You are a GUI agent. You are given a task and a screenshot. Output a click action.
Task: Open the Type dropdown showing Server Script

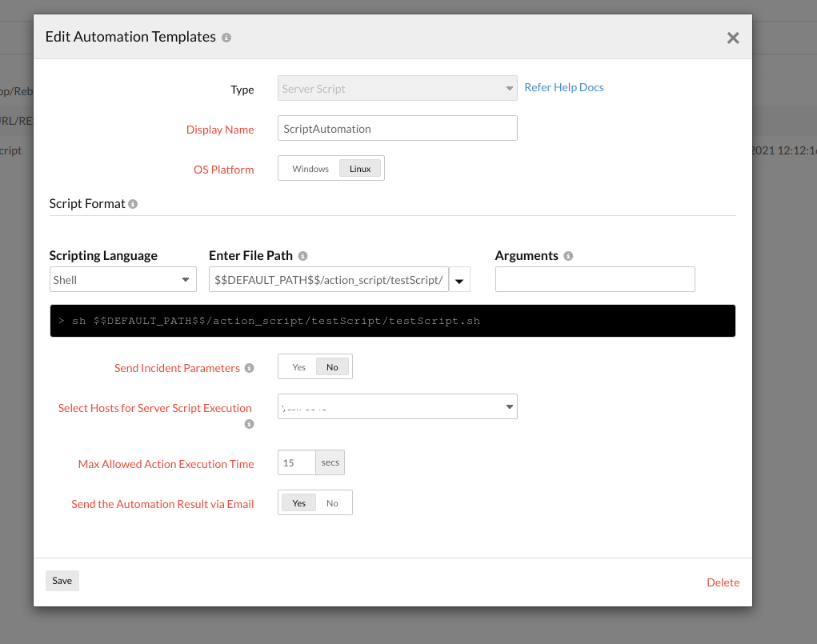(398, 88)
